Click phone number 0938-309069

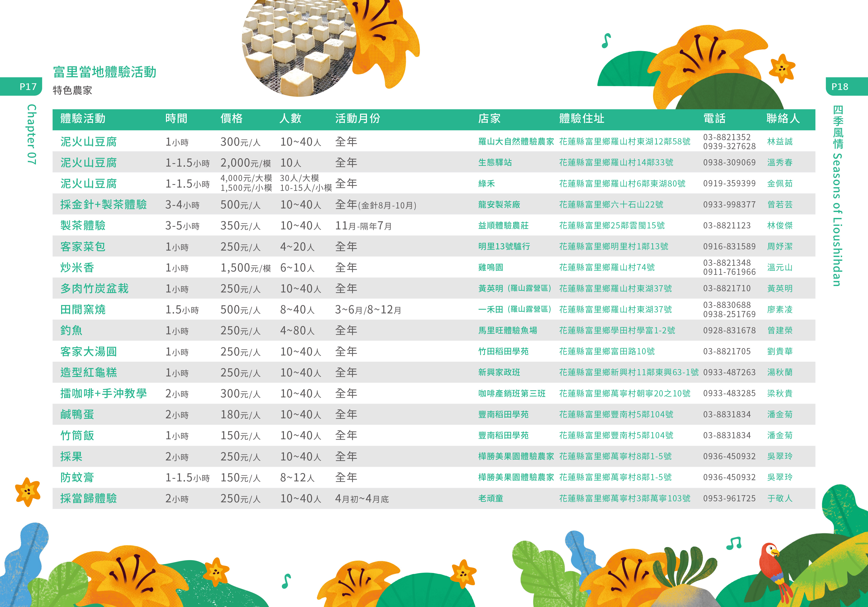(729, 163)
